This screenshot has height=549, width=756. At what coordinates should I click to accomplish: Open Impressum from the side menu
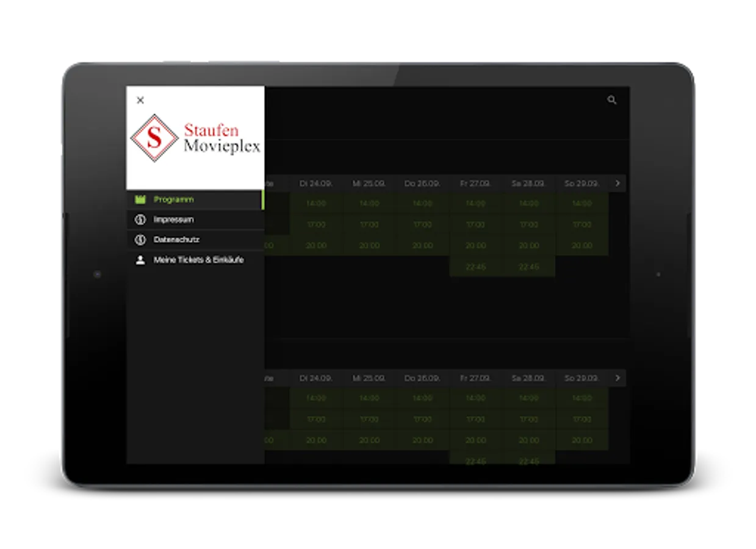coord(195,220)
